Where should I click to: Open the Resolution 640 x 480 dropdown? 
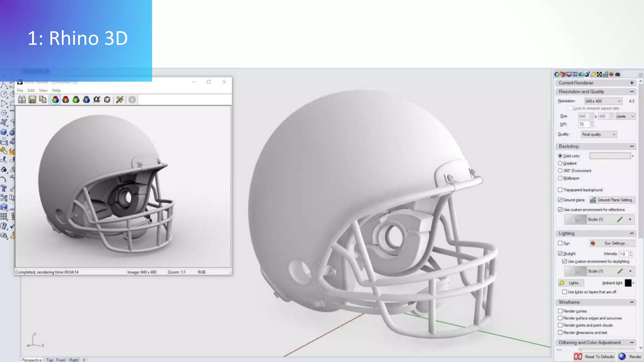click(603, 101)
